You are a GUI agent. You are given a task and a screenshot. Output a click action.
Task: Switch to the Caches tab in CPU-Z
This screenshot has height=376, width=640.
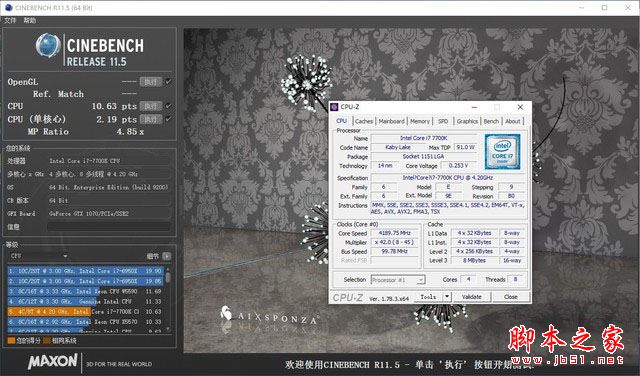(364, 121)
